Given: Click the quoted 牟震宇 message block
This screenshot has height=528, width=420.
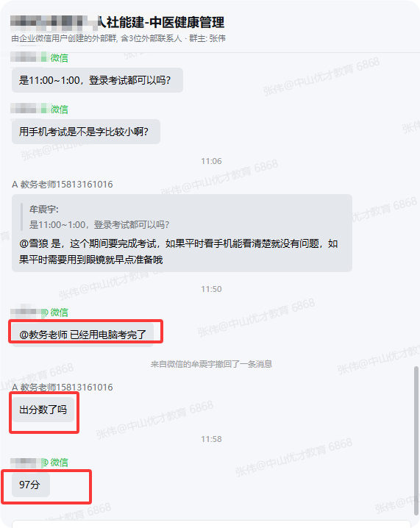Looking at the screenshot, I should click(99, 217).
